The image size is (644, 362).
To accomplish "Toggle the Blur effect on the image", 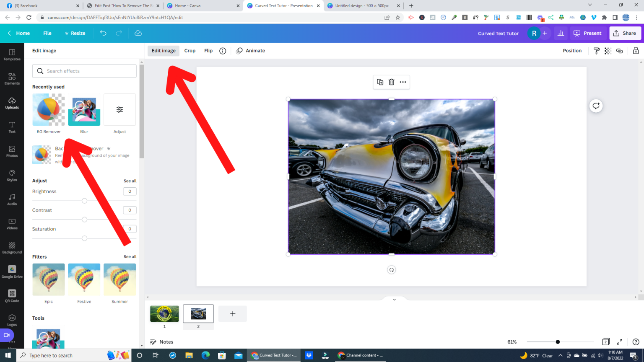I will pyautogui.click(x=84, y=110).
